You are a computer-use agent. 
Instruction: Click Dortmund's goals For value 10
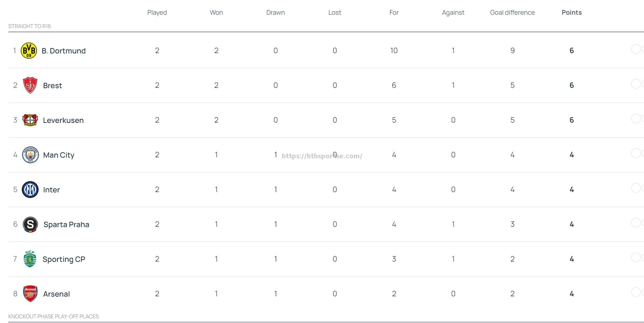pos(394,50)
